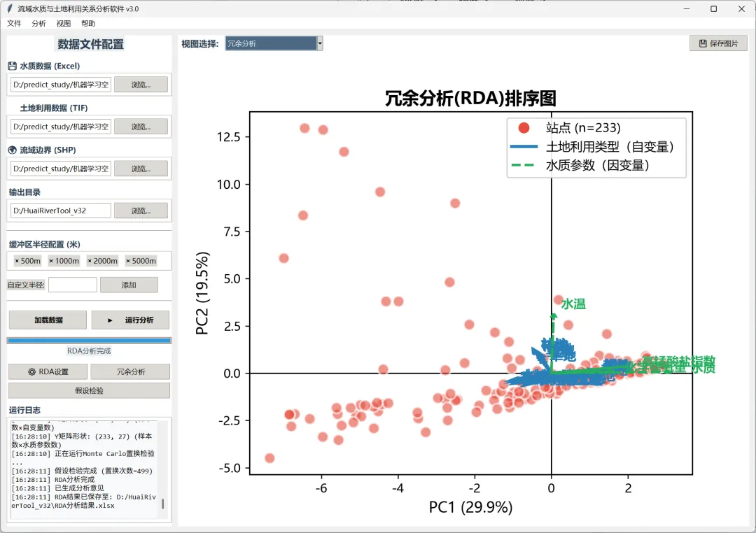756x533 pixels.
Task: Click the green dashed 水质参数 legend line
Action: (x=524, y=165)
